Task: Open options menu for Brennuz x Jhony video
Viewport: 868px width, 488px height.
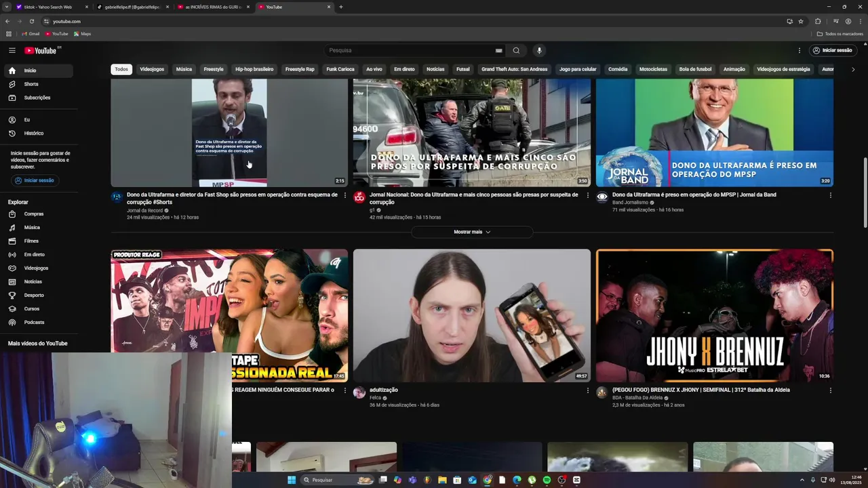Action: [x=830, y=390]
